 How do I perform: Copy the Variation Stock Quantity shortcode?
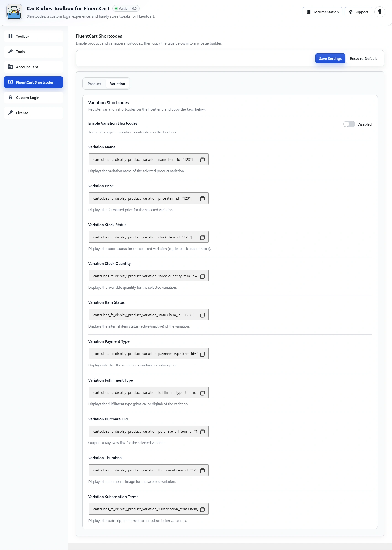coord(202,276)
